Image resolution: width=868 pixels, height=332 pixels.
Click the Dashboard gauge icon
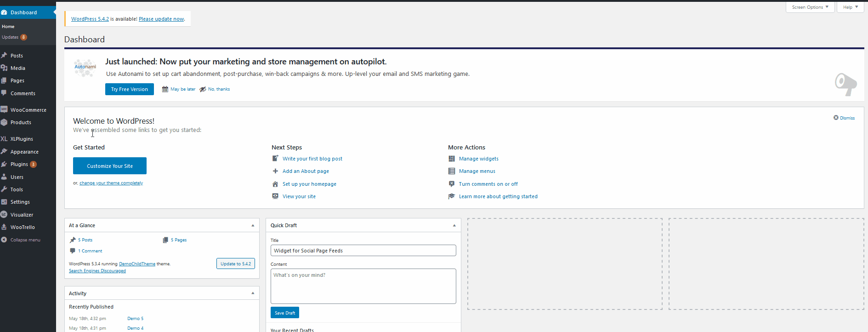point(4,12)
